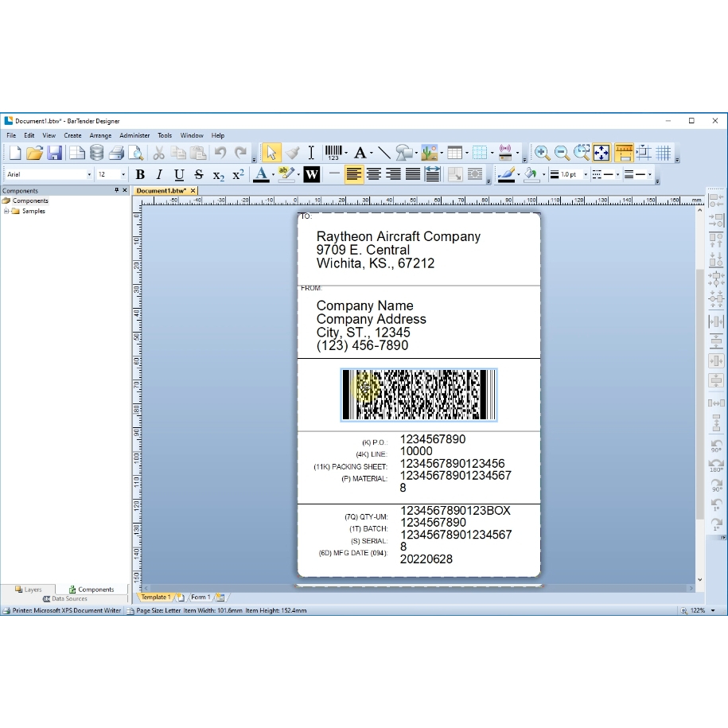Select the Table object tool
728x728 pixels.
click(454, 153)
